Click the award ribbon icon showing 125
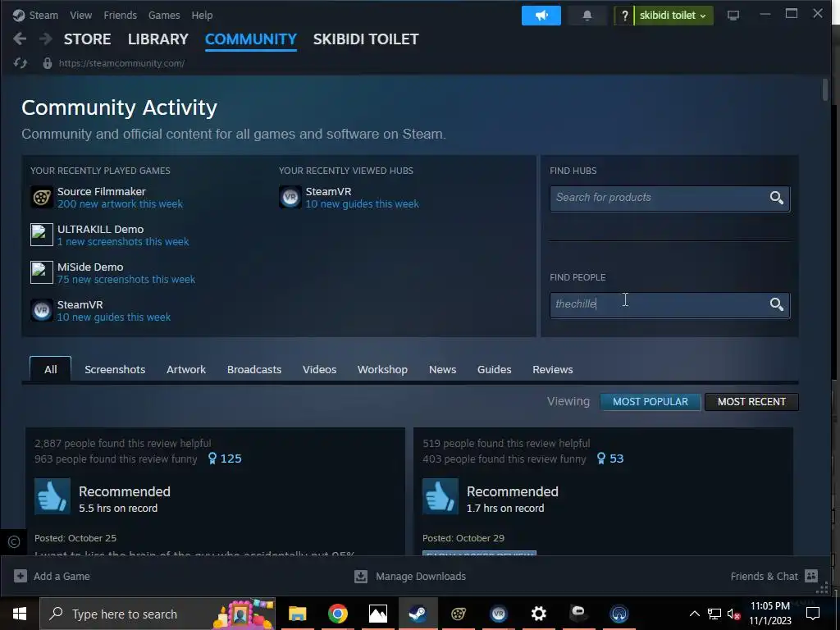Screen dimensions: 840x630 212,459
